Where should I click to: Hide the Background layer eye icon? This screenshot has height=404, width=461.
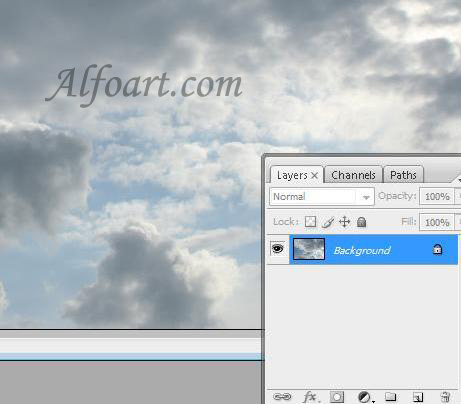click(x=278, y=249)
